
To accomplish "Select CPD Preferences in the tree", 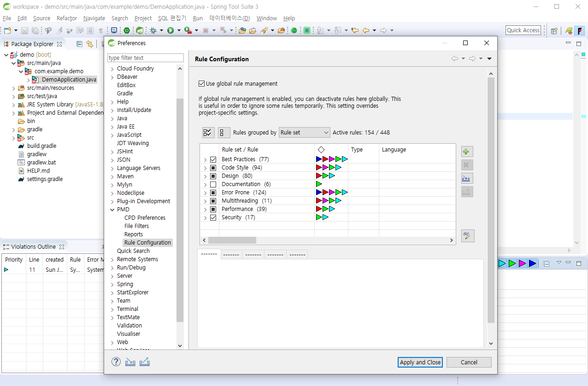I will [145, 218].
